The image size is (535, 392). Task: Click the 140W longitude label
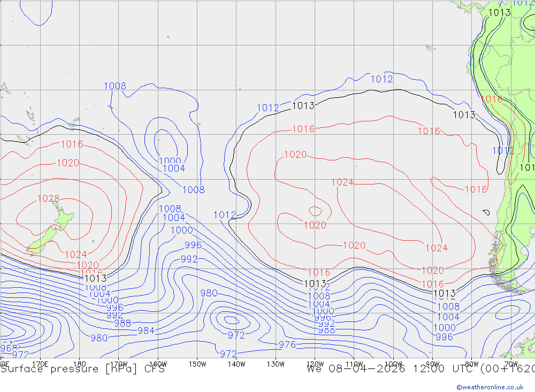pyautogui.click(x=236, y=364)
